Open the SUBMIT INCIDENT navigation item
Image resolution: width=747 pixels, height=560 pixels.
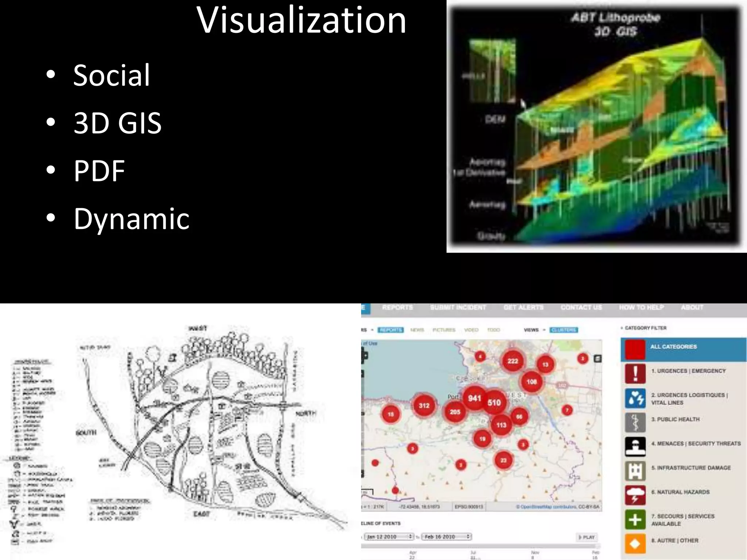[458, 307]
